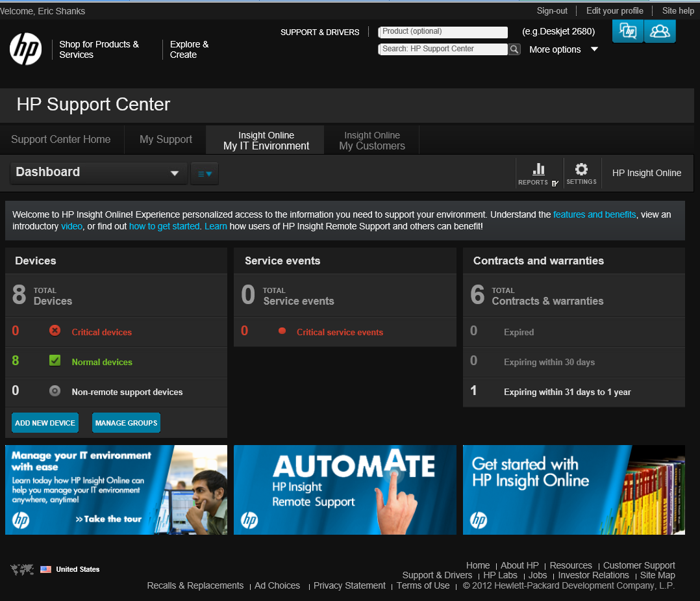
Task: Click the search magnifier icon
Action: click(514, 49)
